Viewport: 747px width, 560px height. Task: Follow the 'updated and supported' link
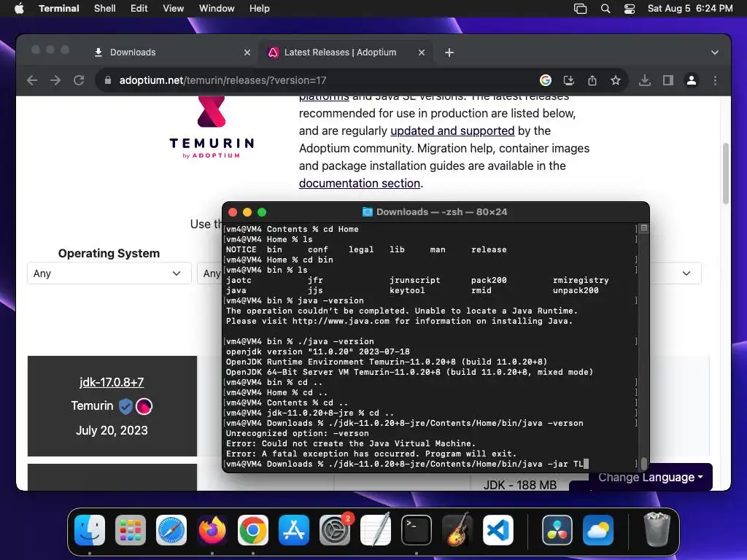452,131
